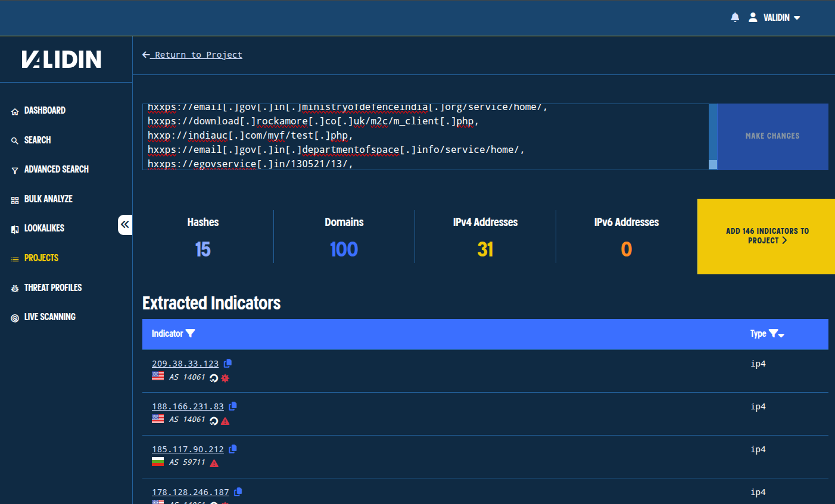Screen dimensions: 835x504
Task: Click the Hashes count 15
Action: point(202,249)
